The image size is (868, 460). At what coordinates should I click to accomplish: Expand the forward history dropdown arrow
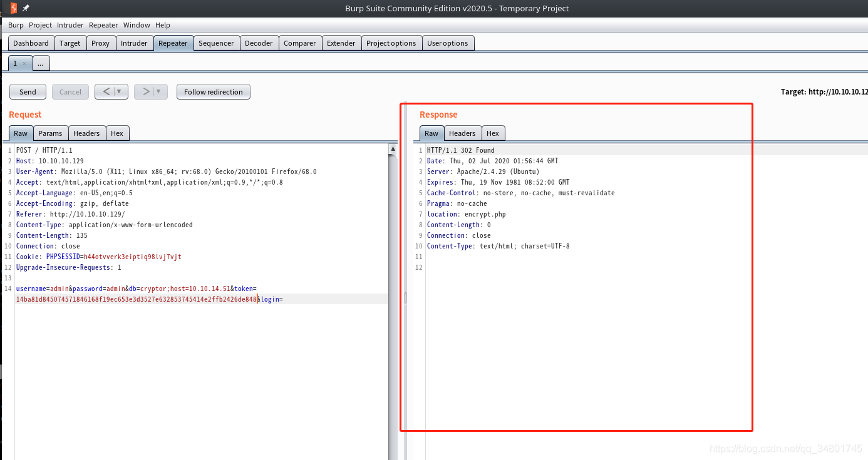pyautogui.click(x=160, y=91)
